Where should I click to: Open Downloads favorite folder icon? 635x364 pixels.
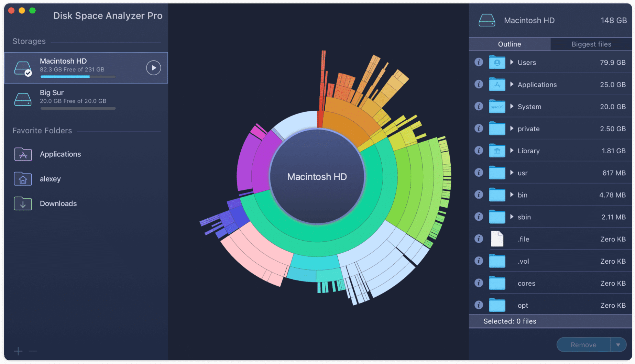(x=23, y=203)
